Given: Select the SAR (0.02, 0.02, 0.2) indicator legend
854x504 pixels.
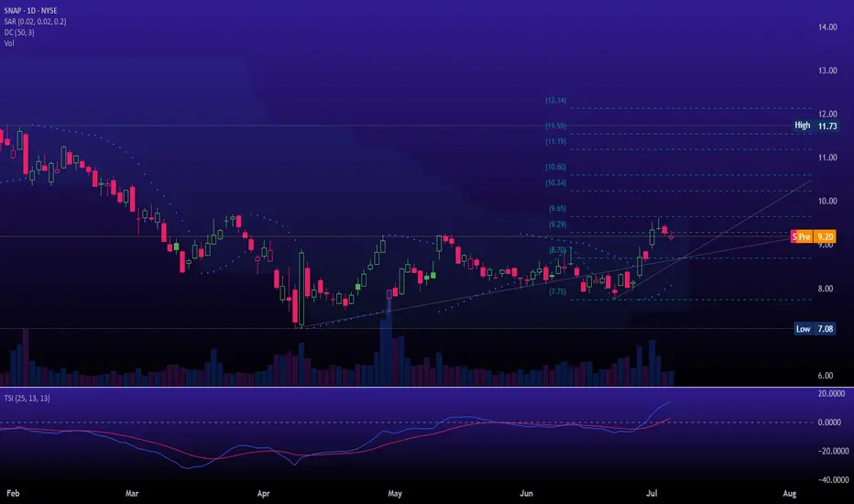Looking at the screenshot, I should (35, 21).
